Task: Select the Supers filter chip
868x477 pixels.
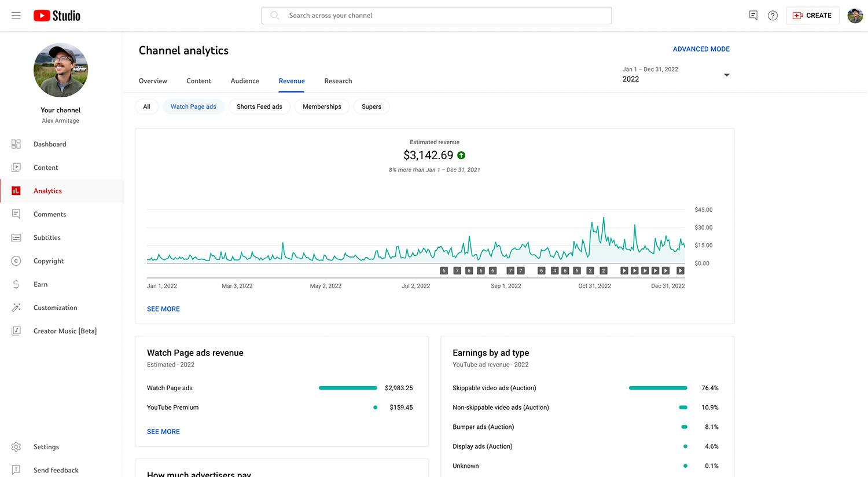Action: [x=371, y=107]
